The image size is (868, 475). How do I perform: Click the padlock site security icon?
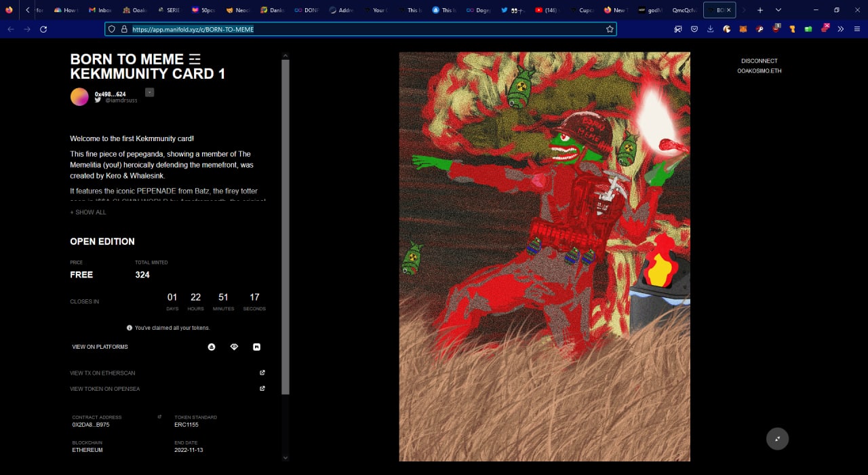click(x=124, y=29)
